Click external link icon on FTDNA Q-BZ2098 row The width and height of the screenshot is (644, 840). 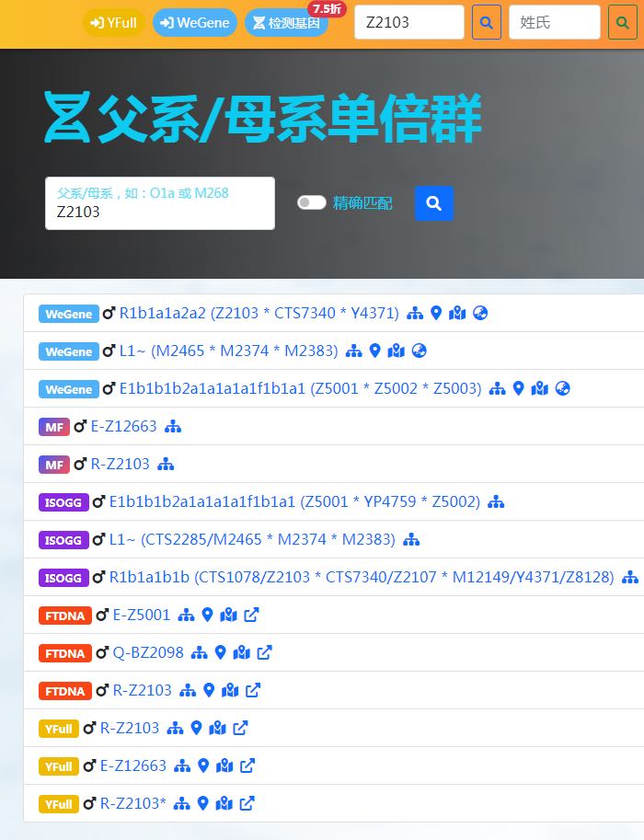point(264,653)
